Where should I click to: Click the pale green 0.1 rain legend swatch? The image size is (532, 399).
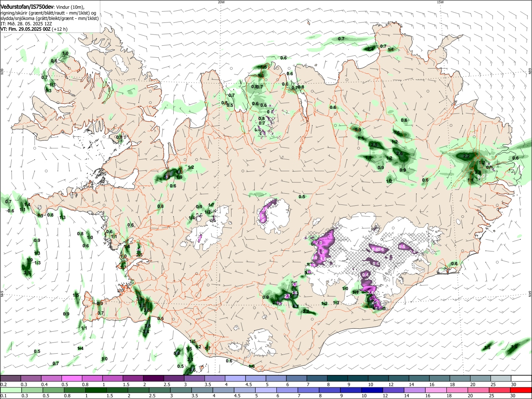point(11,390)
